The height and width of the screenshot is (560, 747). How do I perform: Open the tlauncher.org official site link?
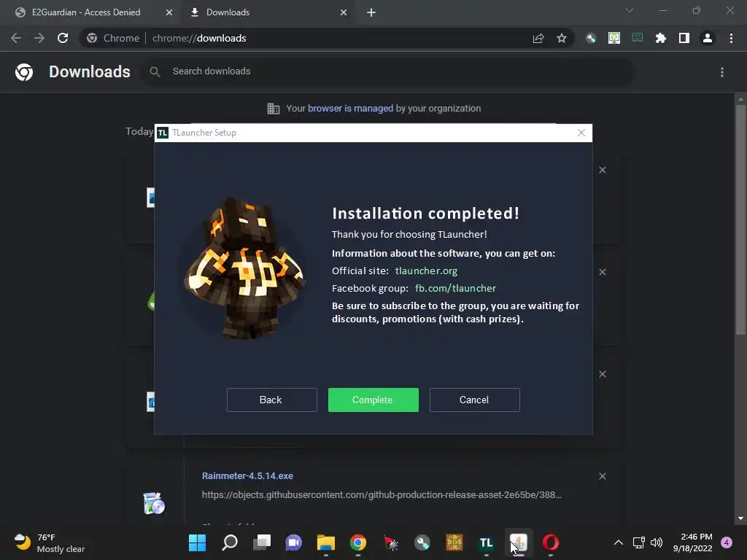pyautogui.click(x=426, y=271)
